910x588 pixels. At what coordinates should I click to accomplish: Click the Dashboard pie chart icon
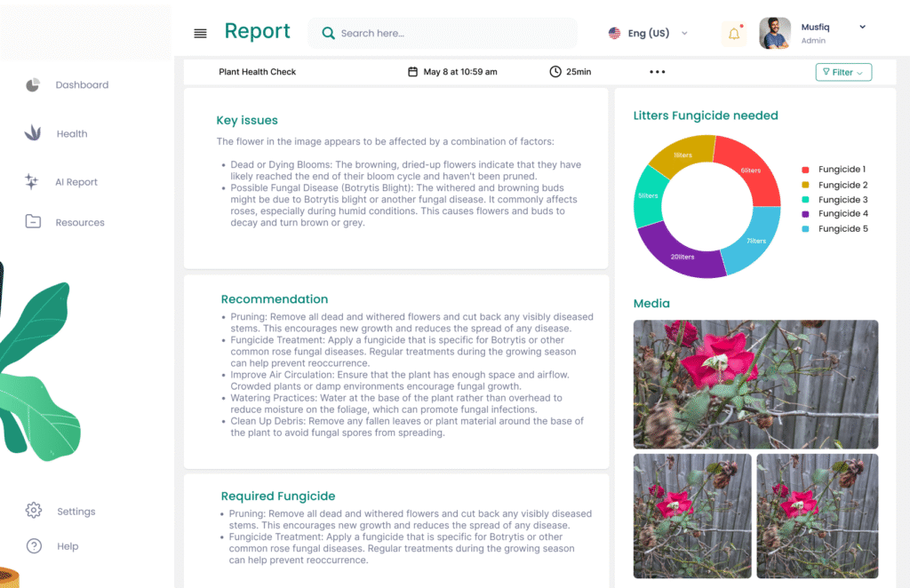pyautogui.click(x=33, y=85)
